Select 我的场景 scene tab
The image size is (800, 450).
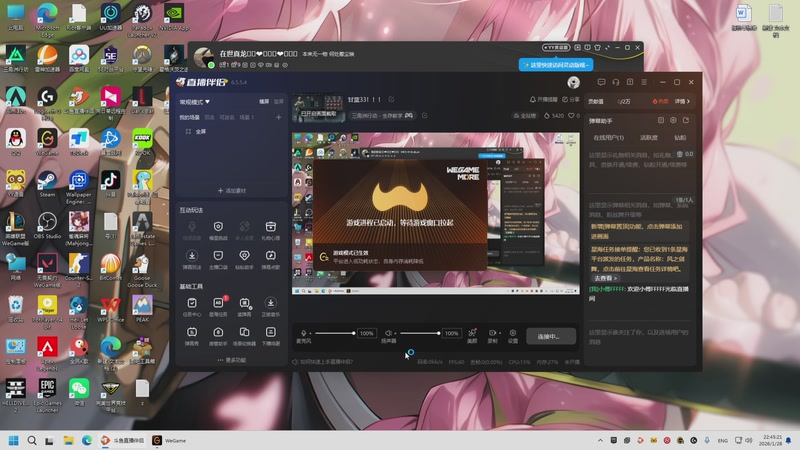click(x=189, y=117)
